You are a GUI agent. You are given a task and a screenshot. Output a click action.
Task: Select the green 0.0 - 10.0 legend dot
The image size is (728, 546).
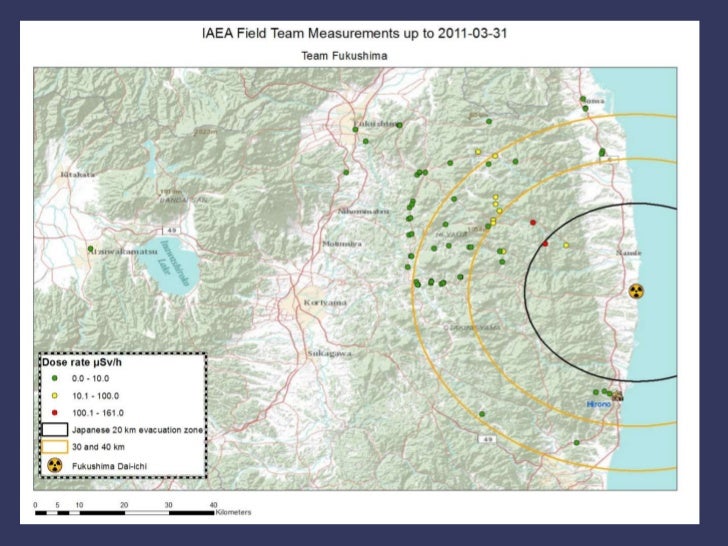click(x=54, y=378)
